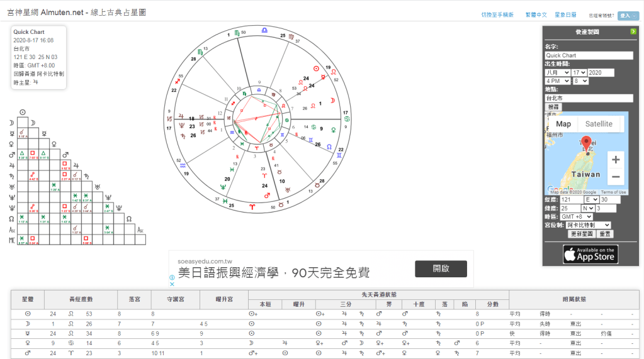Select the Map view tab
This screenshot has height=359, width=644.
[563, 124]
